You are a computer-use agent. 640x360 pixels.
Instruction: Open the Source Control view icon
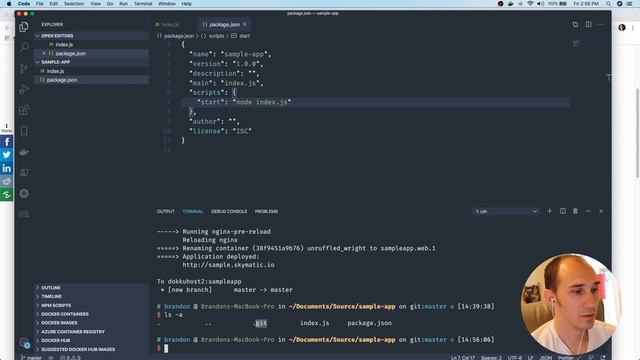point(24,68)
